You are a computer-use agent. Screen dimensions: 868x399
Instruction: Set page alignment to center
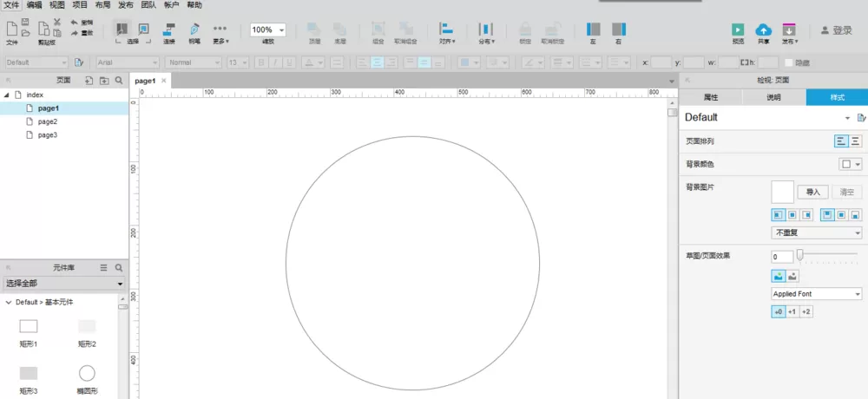pos(855,141)
